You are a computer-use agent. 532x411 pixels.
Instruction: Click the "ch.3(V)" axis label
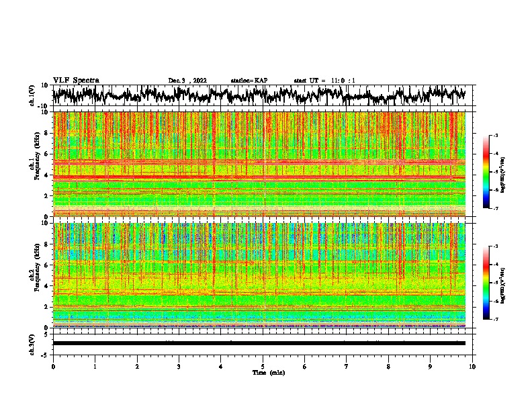point(32,345)
